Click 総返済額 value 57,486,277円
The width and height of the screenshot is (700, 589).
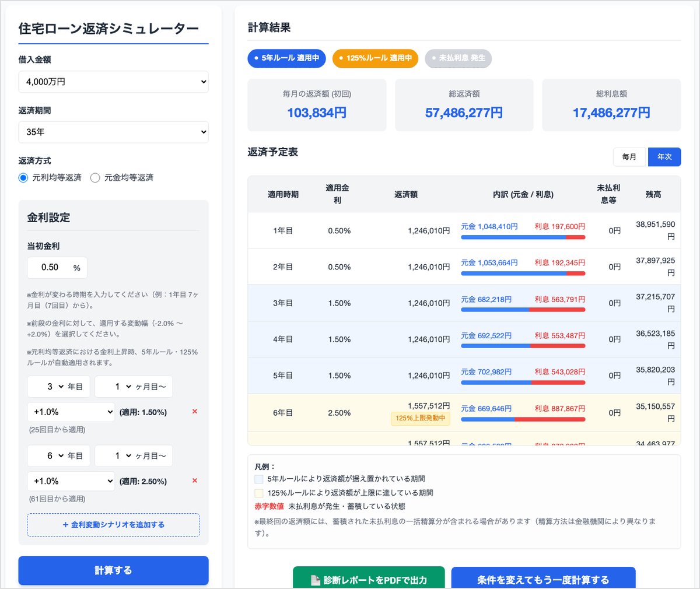(464, 113)
